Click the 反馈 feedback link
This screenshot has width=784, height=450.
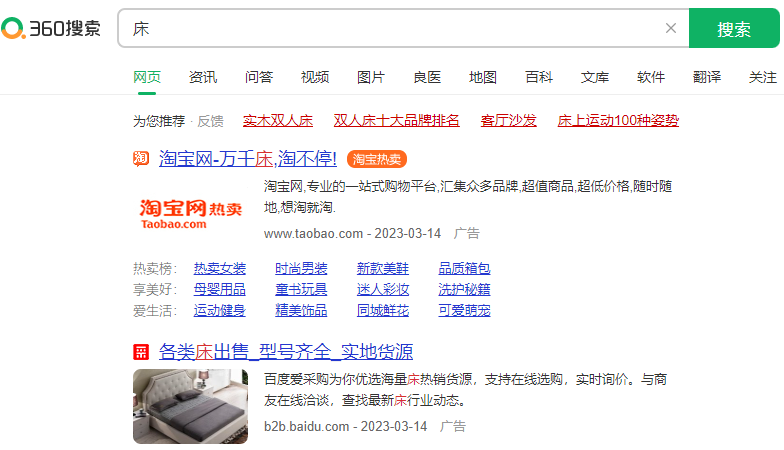pyautogui.click(x=210, y=121)
